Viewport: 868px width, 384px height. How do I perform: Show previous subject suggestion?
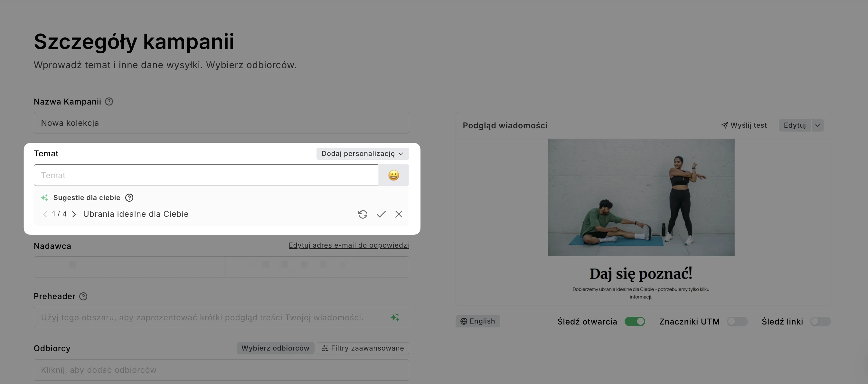pyautogui.click(x=45, y=214)
